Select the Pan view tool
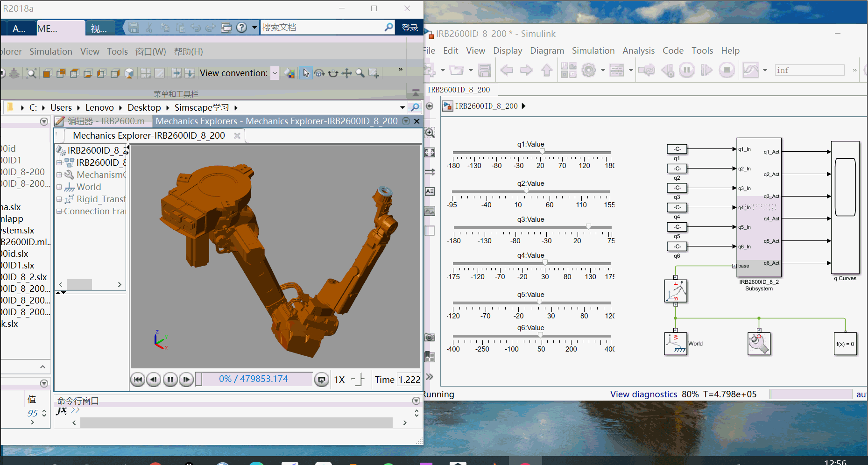Image resolution: width=868 pixels, height=465 pixels. pos(346,73)
